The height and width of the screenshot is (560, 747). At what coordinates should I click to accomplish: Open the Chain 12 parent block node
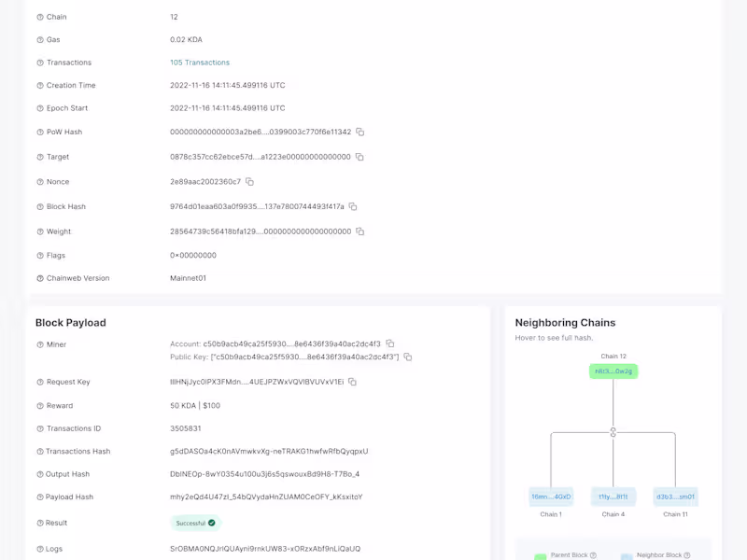click(x=613, y=371)
